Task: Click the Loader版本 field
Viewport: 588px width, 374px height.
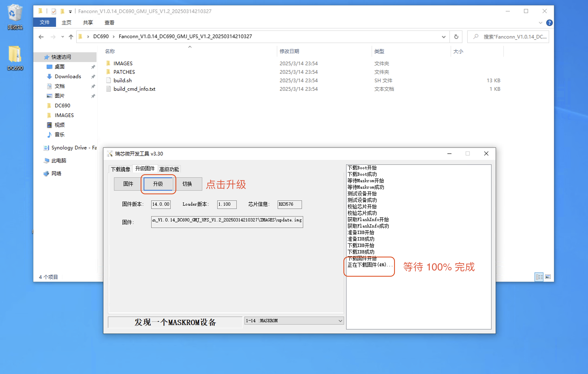Action: [227, 204]
